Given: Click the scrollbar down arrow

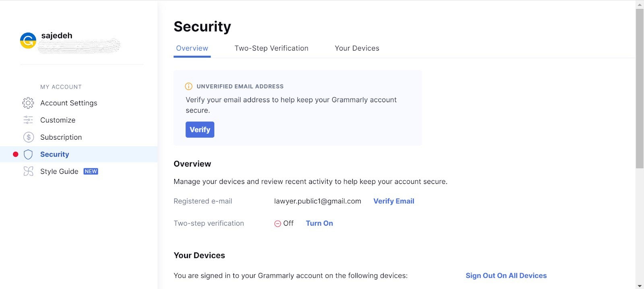Looking at the screenshot, I should point(640,285).
